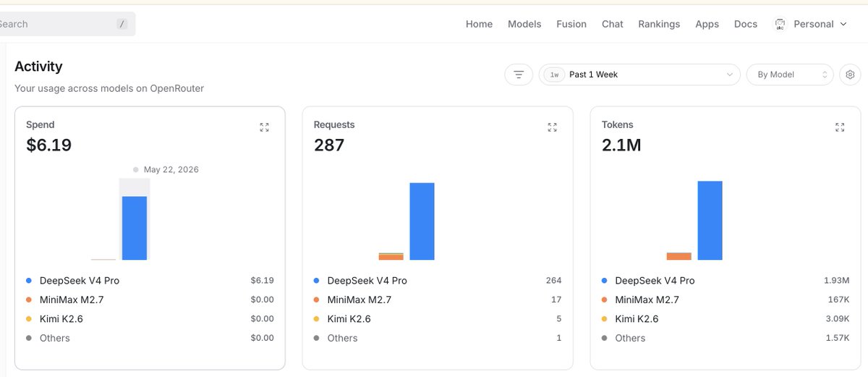This screenshot has height=377, width=868.
Task: Click the 264 DeepSeek requests count
Action: [553, 281]
